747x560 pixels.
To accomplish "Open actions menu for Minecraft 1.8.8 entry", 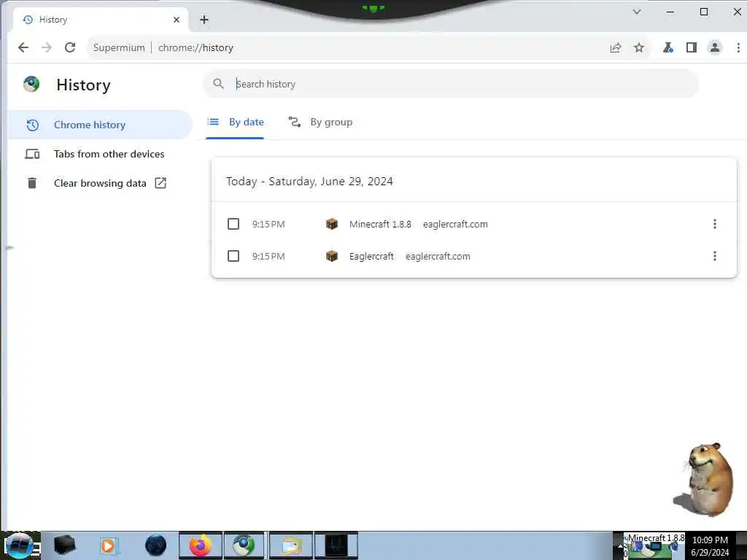I will (x=715, y=224).
